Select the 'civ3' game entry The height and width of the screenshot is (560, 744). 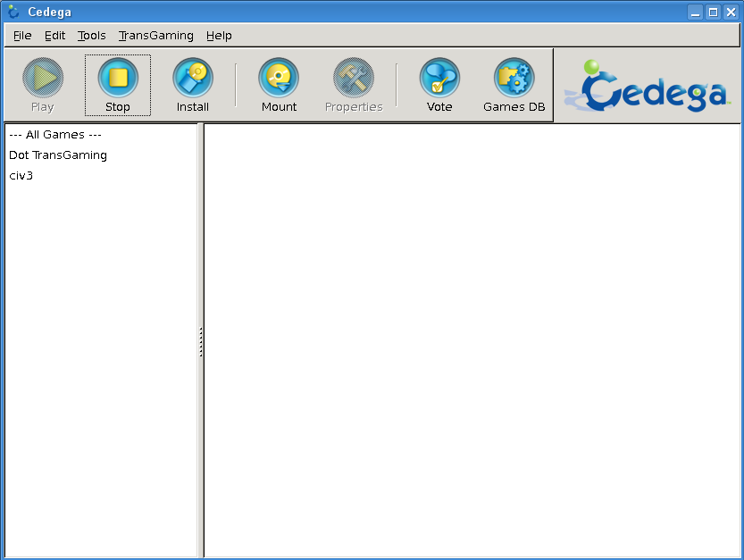pos(101,176)
